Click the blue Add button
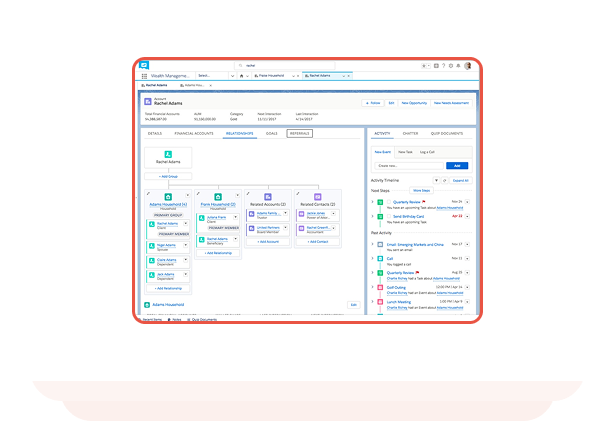 [x=457, y=166]
